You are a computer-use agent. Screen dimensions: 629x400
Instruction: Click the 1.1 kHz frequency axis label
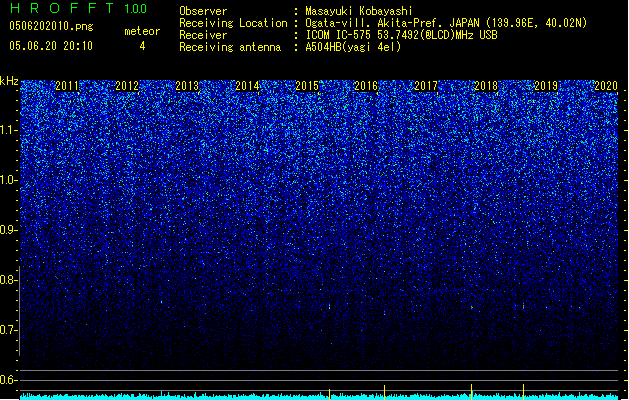pos(9,130)
